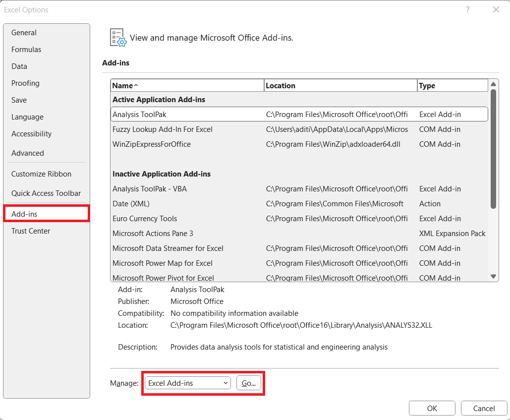Click the Cancel button
This screenshot has height=420, width=510.
(484, 408)
